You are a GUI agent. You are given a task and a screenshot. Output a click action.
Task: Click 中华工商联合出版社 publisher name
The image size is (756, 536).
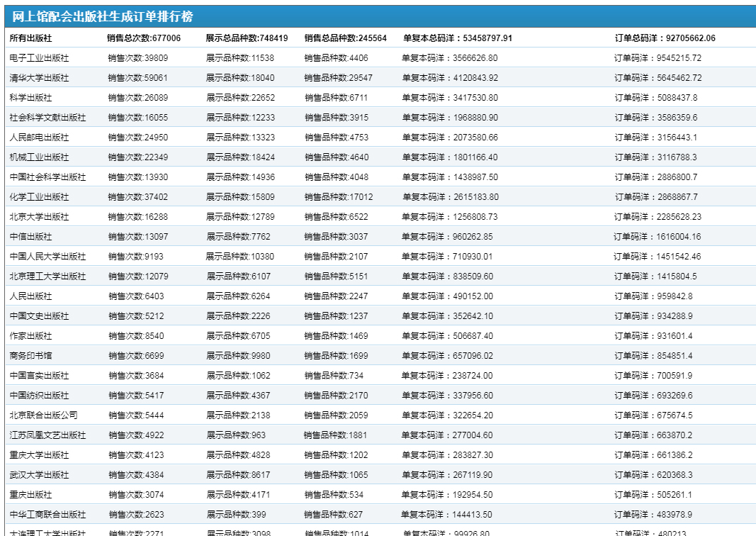tap(47, 515)
